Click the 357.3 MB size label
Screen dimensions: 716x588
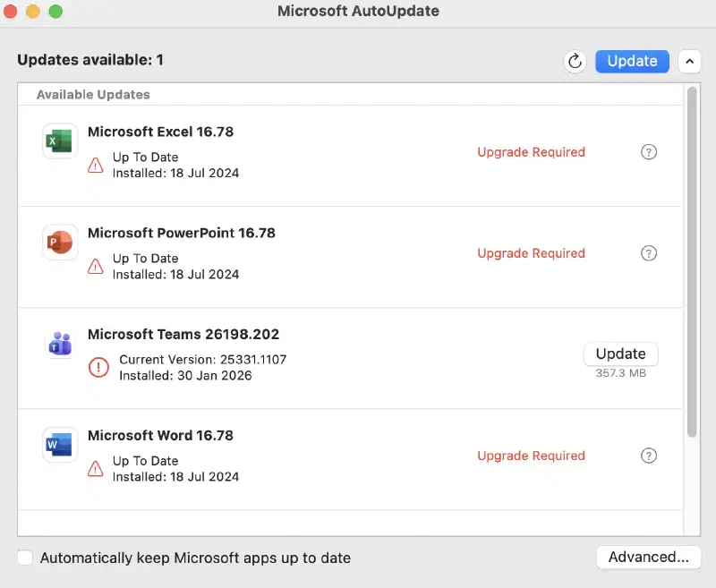pos(620,373)
